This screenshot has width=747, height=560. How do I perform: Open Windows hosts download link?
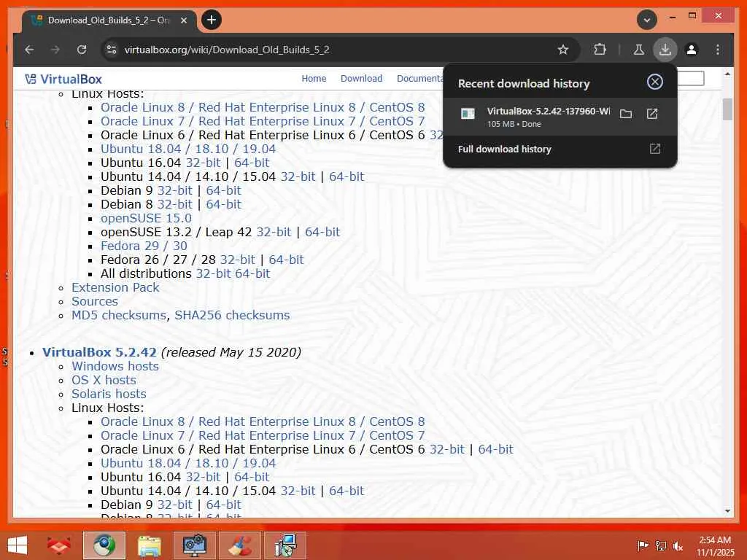pyautogui.click(x=115, y=366)
